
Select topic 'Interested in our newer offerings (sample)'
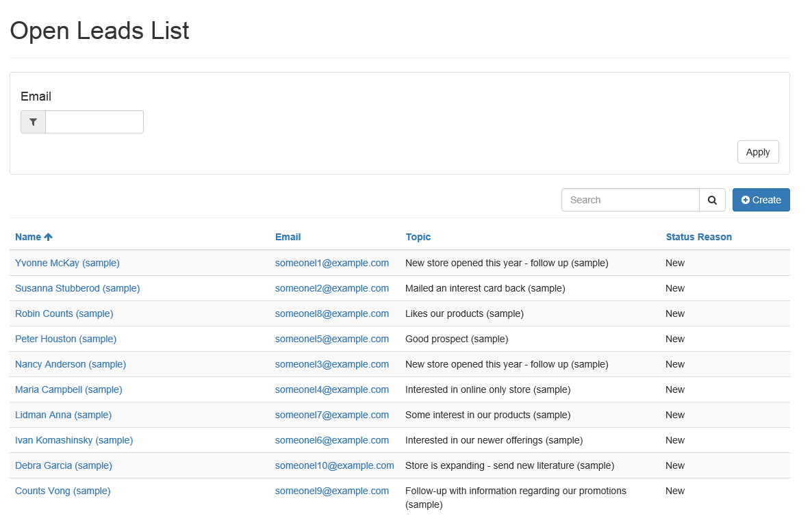pos(494,441)
